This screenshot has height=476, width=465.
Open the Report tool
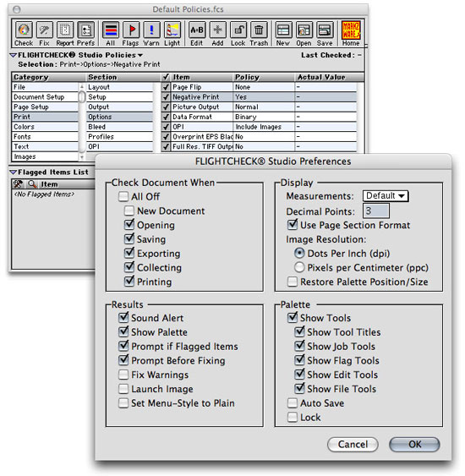point(65,30)
